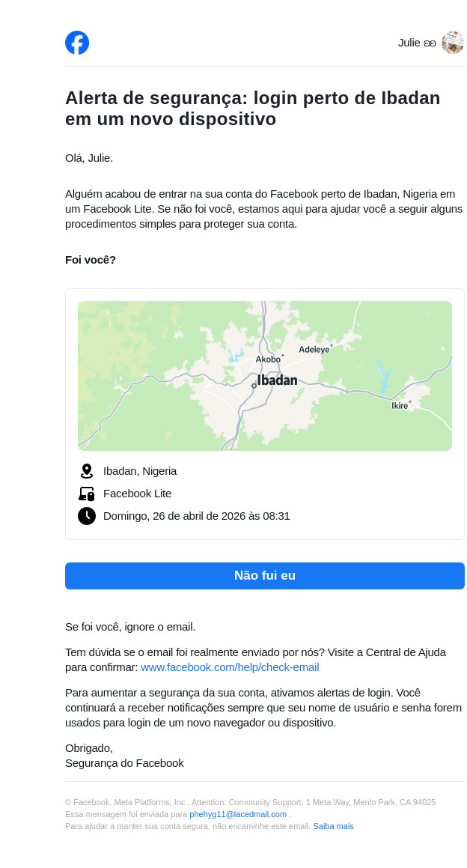This screenshot has height=868, width=467.
Task: Select the Adeleye label on the map
Action: [x=314, y=350]
